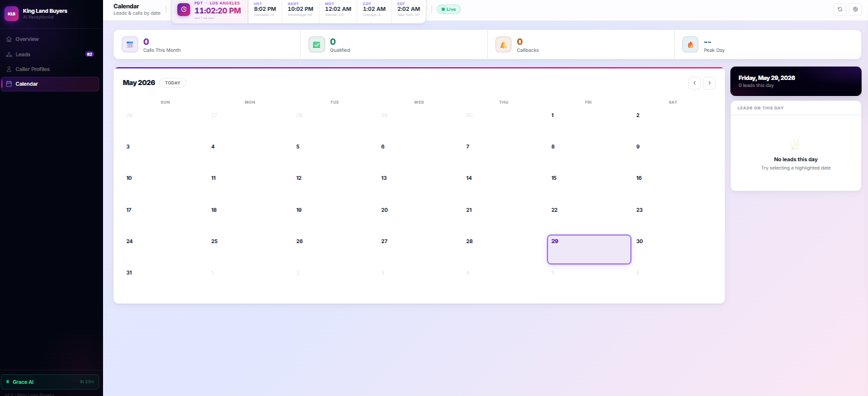This screenshot has width=868, height=396.
Task: Click the KLB logo badge
Action: pos(12,13)
